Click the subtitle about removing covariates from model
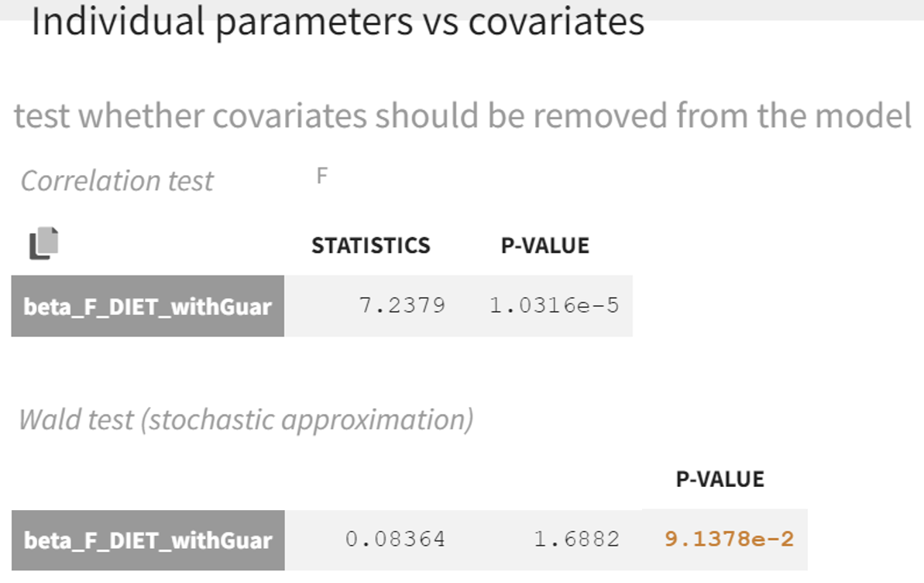 point(462,115)
